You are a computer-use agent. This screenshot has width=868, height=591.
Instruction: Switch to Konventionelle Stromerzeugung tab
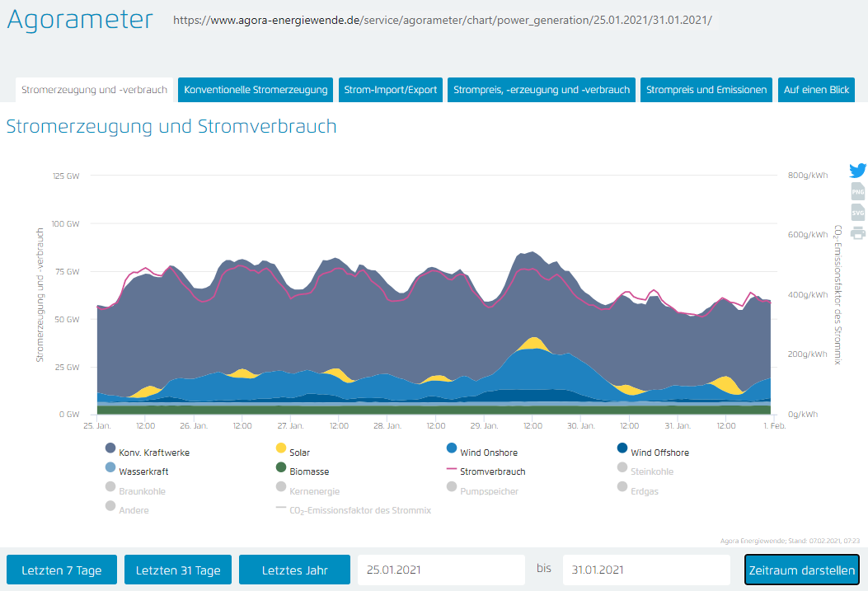[256, 90]
